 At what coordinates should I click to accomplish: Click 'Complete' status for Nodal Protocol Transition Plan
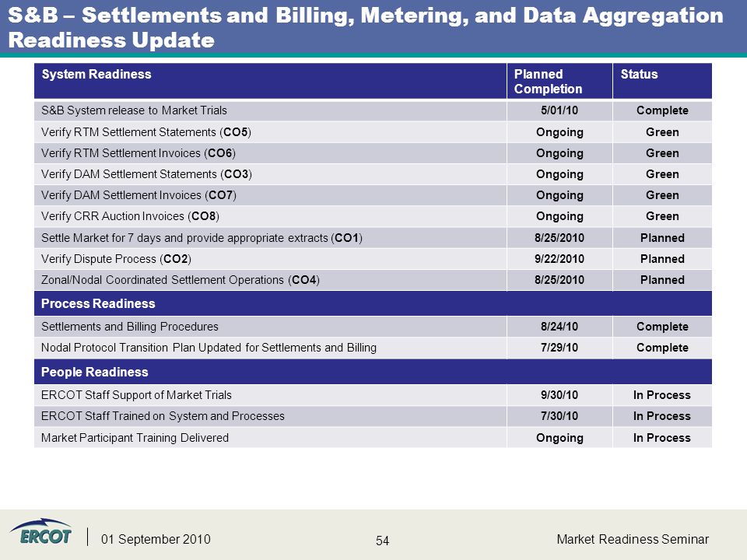[x=662, y=348]
